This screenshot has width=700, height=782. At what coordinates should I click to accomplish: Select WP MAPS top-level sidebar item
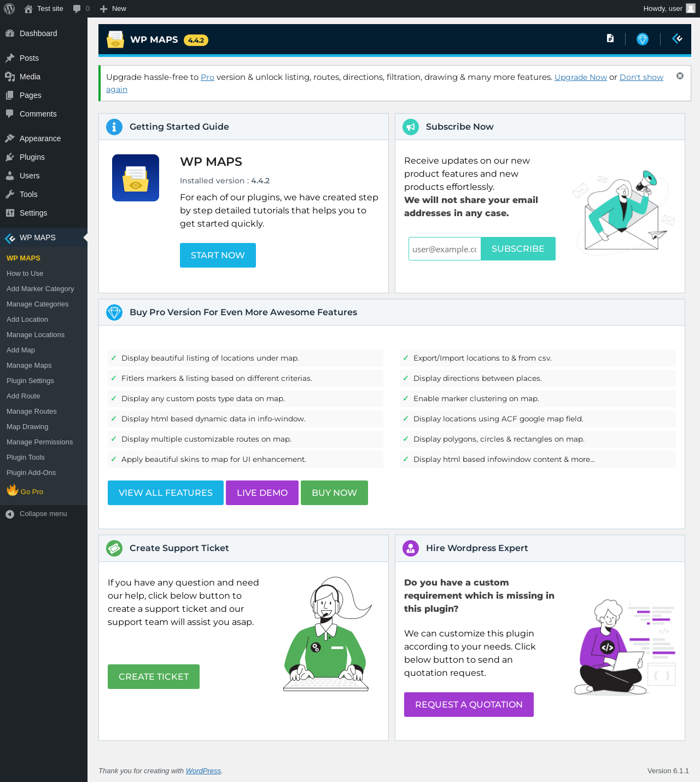tap(44, 238)
